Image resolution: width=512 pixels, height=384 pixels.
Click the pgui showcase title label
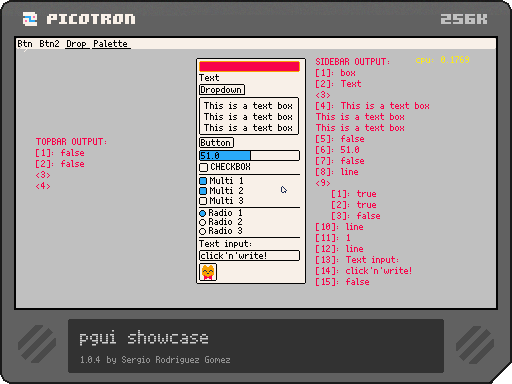(x=144, y=337)
